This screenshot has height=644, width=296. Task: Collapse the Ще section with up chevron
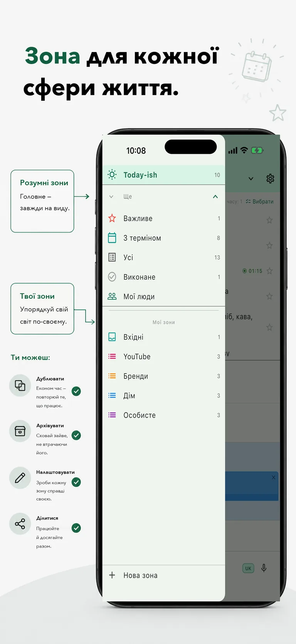tap(215, 197)
